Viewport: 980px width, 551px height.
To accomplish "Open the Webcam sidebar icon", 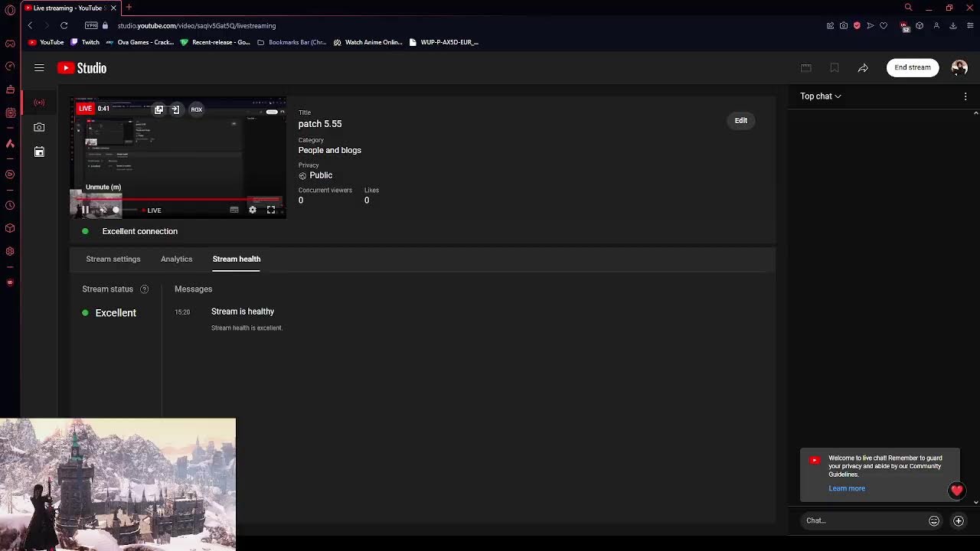I will (39, 127).
